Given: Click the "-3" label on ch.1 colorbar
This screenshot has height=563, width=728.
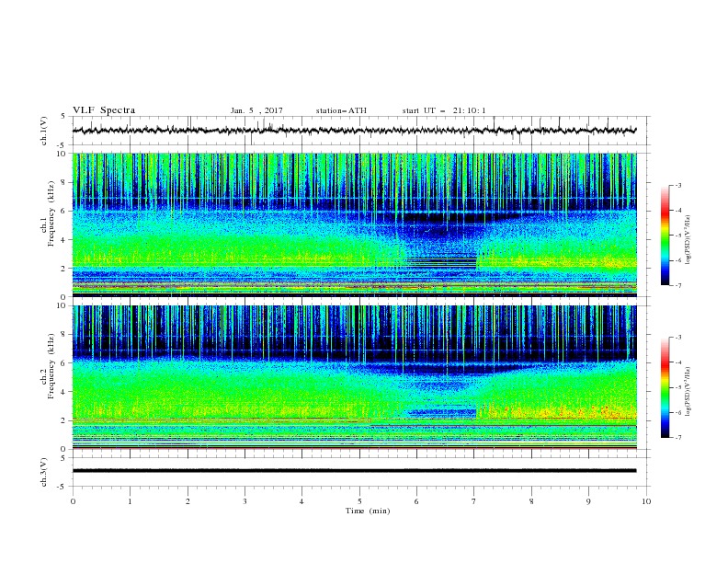Looking at the screenshot, I should 678,185.
